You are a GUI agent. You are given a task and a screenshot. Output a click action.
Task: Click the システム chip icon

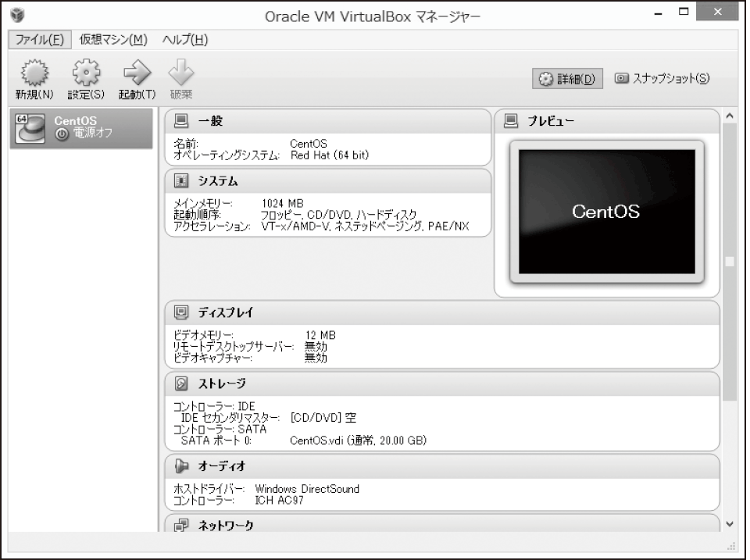[x=181, y=180]
